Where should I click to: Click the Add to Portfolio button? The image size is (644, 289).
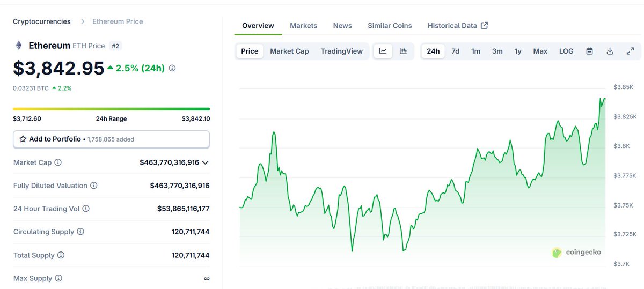(x=111, y=139)
